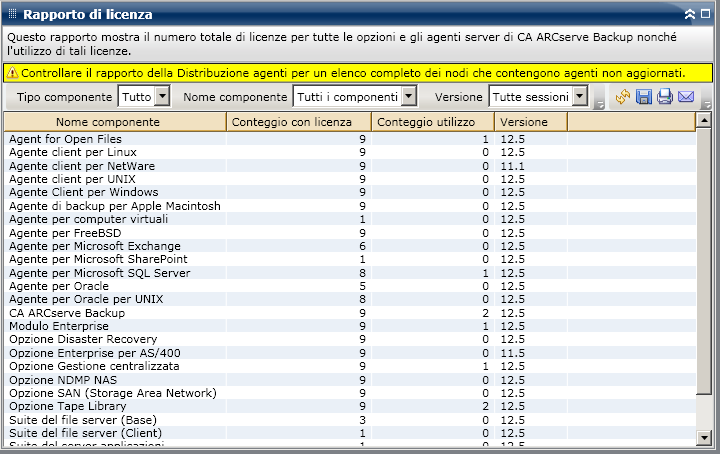This screenshot has height=454, width=720.
Task: Sort by Versione column header
Action: pos(531,122)
